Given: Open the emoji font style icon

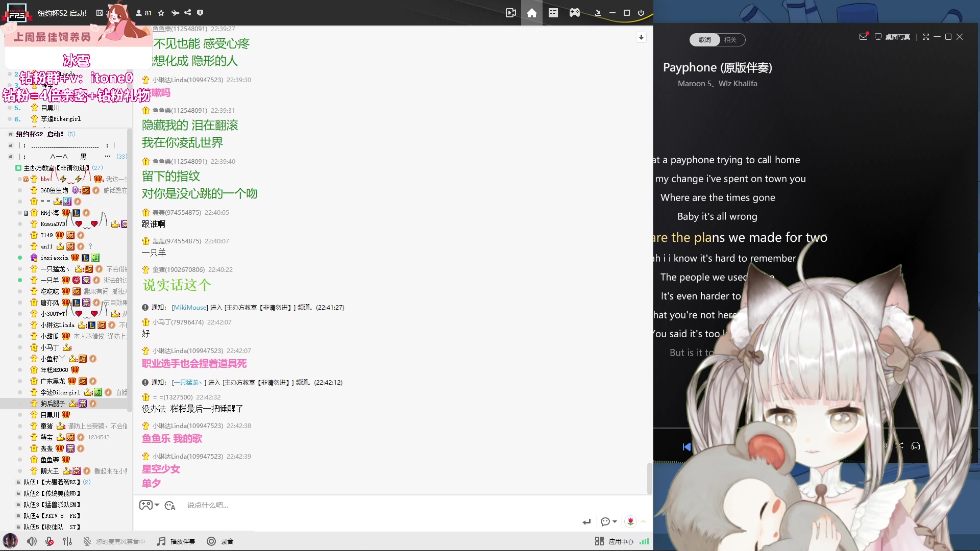Looking at the screenshot, I should click(x=170, y=505).
